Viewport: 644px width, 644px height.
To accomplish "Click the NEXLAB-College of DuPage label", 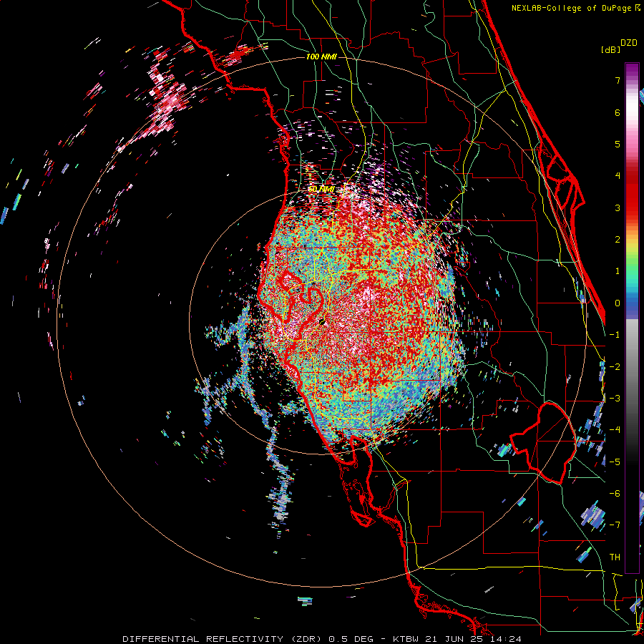I will click(571, 8).
